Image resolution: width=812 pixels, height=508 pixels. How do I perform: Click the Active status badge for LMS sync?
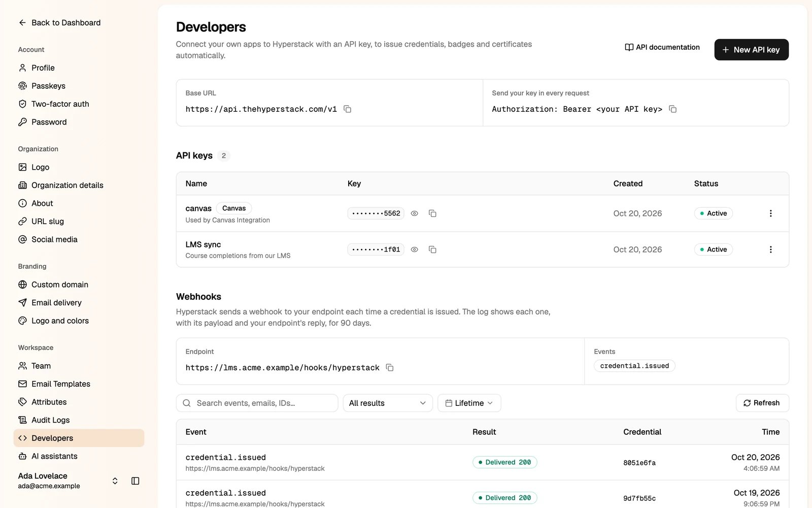pyautogui.click(x=713, y=249)
